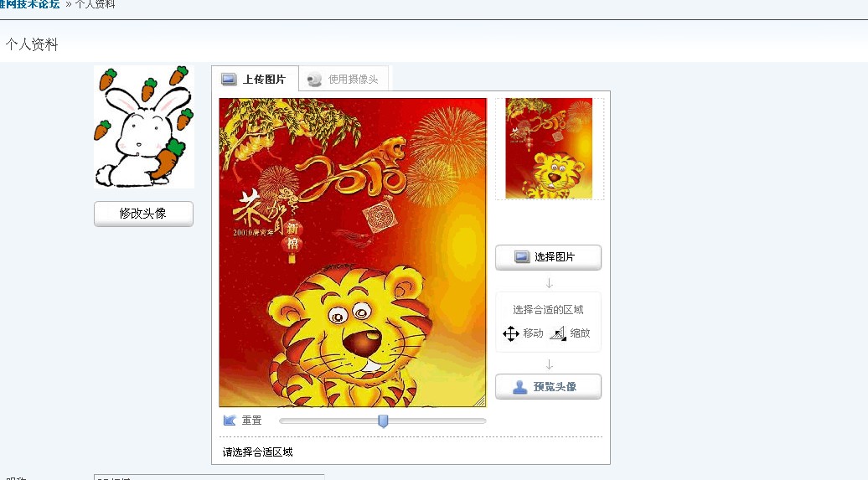The image size is (868, 480).
Task: Open the forum link in breadcrumb
Action: tap(30, 4)
